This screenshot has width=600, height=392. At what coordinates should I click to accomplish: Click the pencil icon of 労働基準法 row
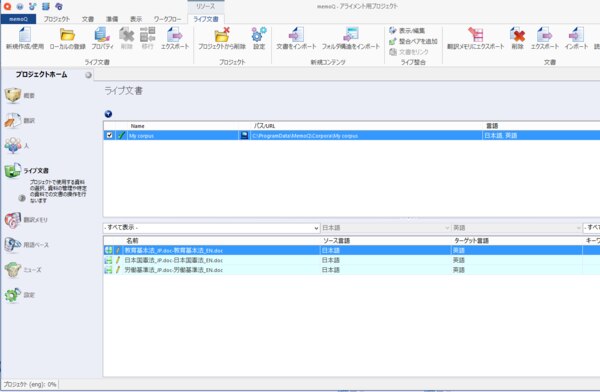point(118,270)
